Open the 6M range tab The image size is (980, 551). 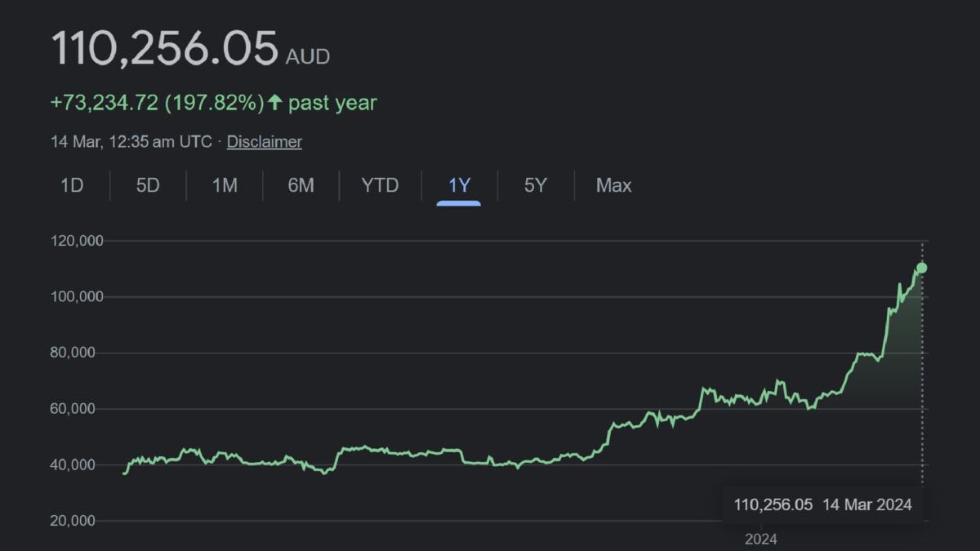pos(301,185)
